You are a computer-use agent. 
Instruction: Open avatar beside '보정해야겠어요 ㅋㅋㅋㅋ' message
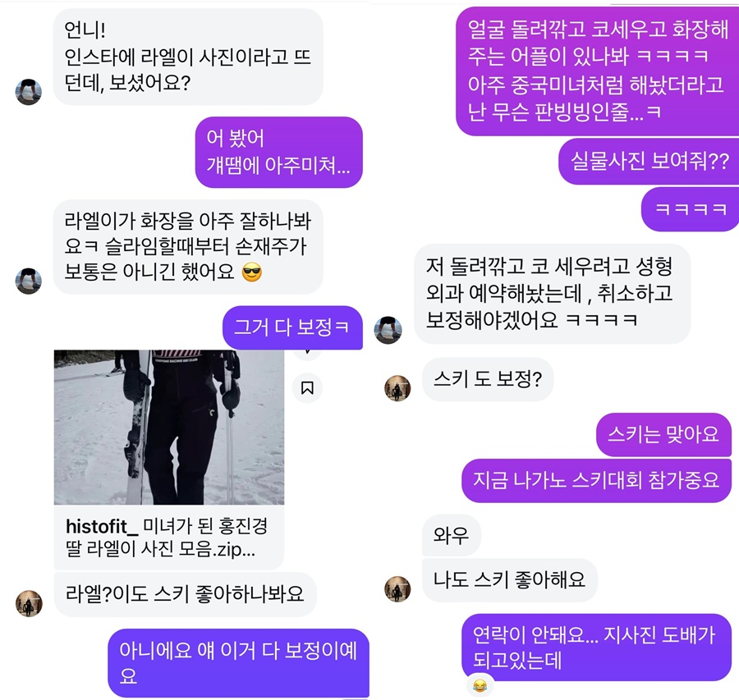[x=388, y=330]
